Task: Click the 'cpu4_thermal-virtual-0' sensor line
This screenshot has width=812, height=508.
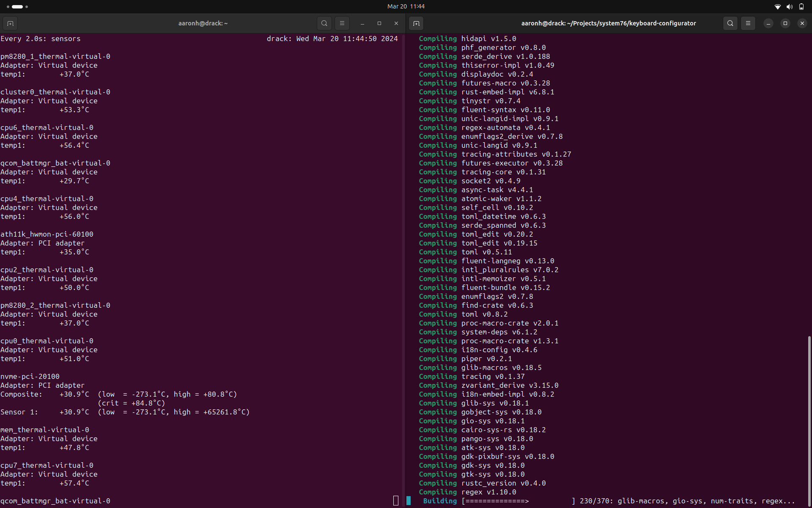Action: [47, 199]
